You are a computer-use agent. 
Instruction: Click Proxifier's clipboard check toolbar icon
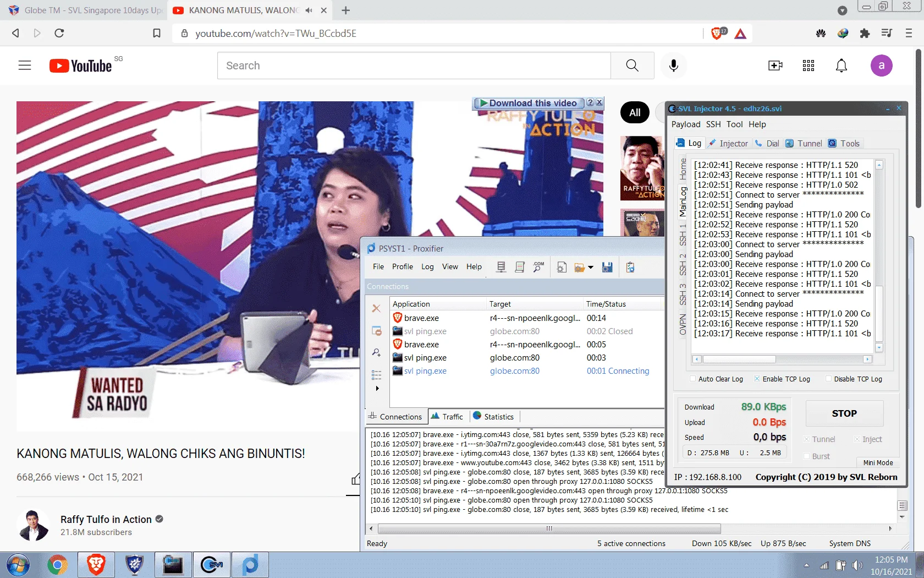point(630,267)
